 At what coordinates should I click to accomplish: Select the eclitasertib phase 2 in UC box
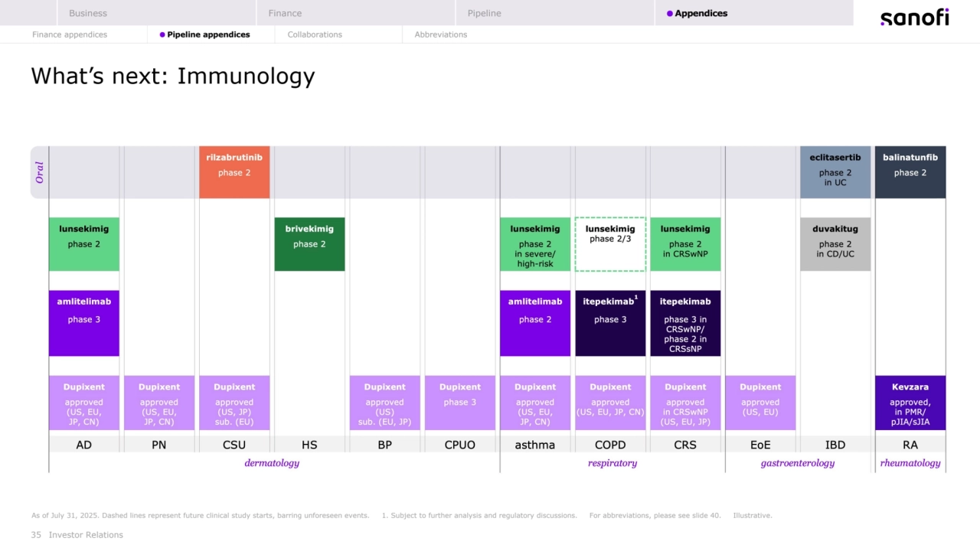click(835, 172)
